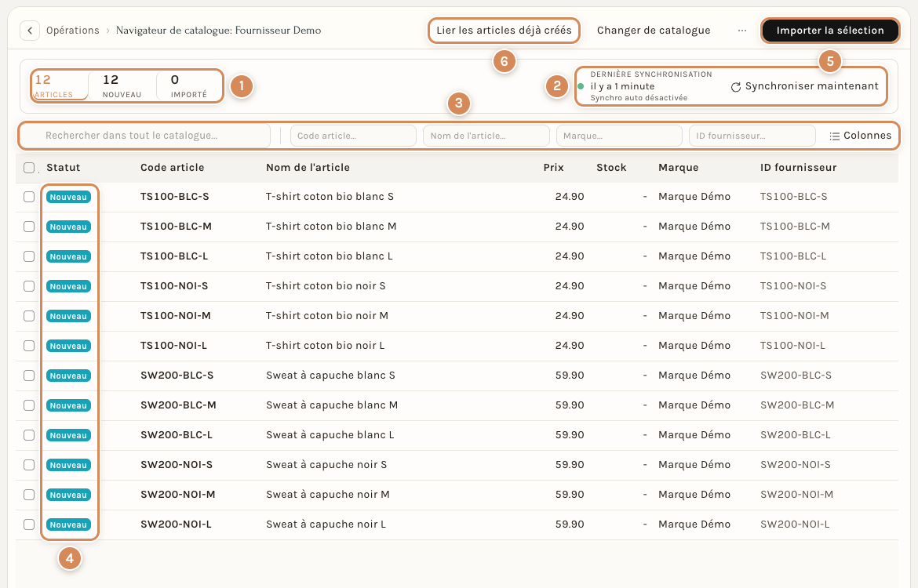Tick the TS100-NOI-L row checkbox
Image resolution: width=918 pixels, height=588 pixels.
29,346
